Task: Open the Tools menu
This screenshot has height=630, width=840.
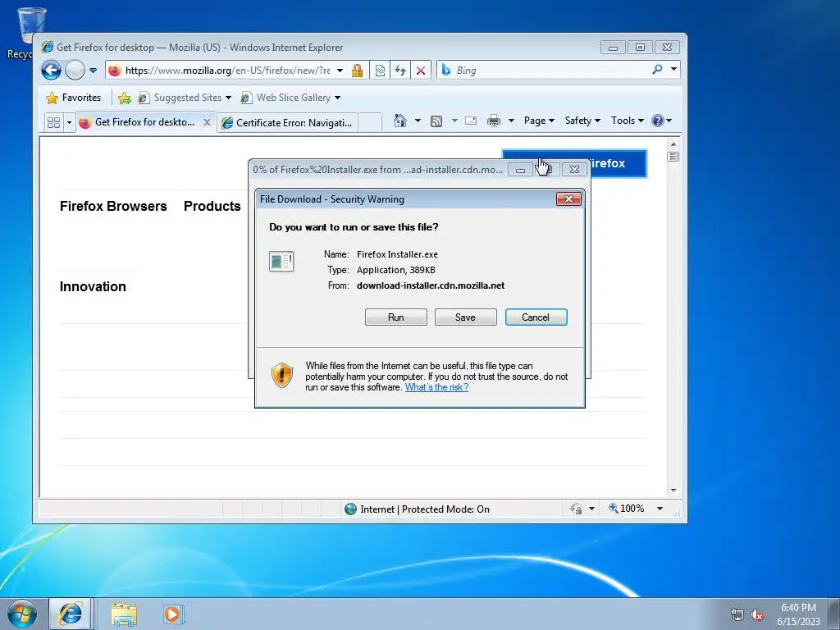Action: [x=628, y=121]
